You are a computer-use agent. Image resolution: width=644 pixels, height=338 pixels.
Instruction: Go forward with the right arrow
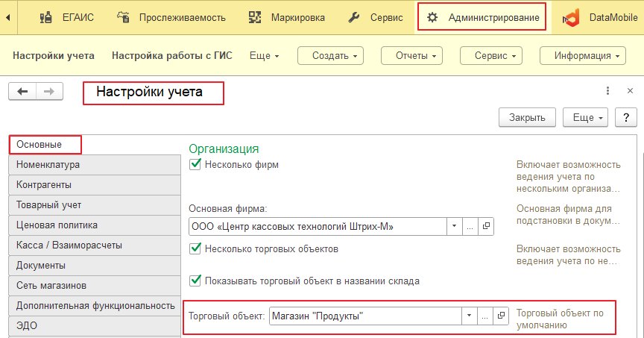[x=49, y=91]
